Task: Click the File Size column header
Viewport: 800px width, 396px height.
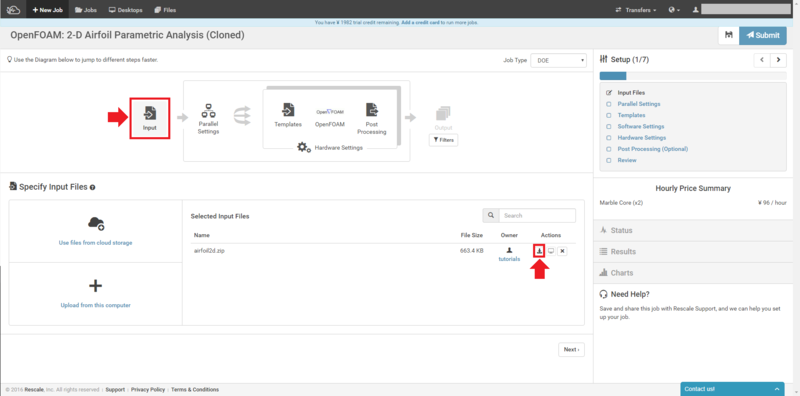Action: 471,235
